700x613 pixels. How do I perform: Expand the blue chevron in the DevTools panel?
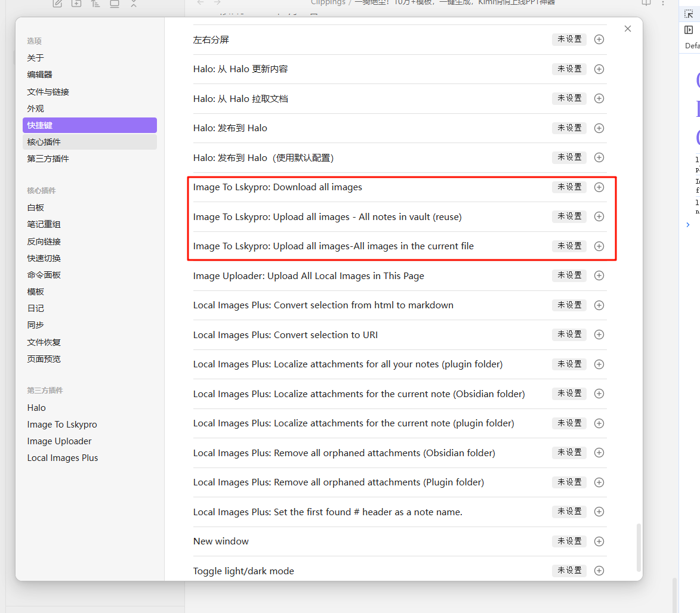coord(688,225)
